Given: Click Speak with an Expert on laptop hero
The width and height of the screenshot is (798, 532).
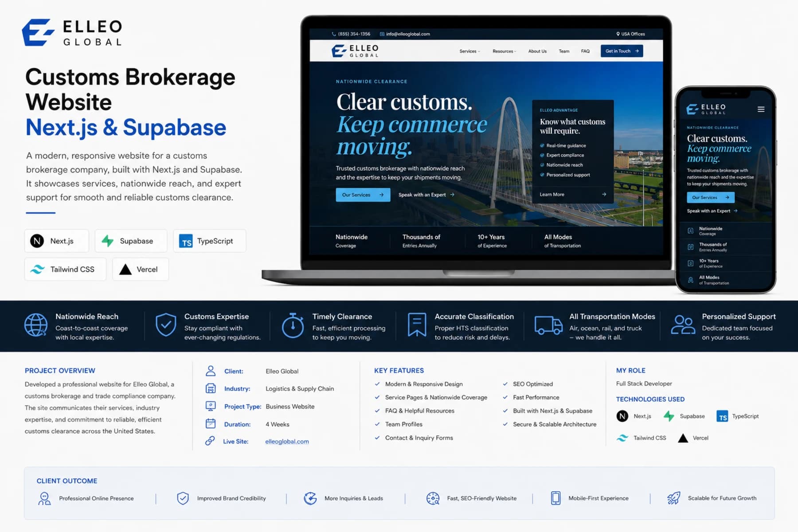Looking at the screenshot, I should pos(426,195).
